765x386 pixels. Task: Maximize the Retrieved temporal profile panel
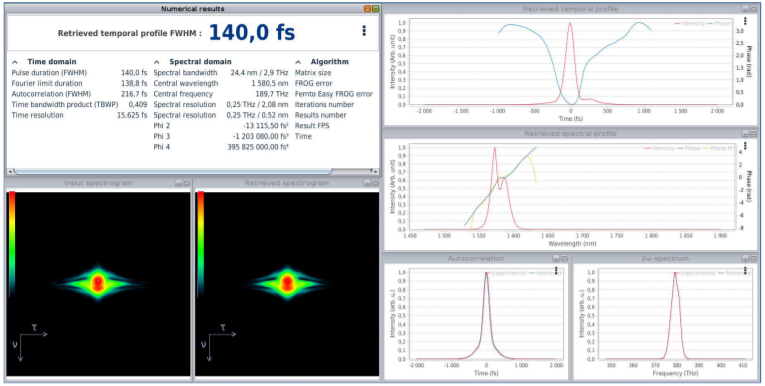click(x=753, y=9)
